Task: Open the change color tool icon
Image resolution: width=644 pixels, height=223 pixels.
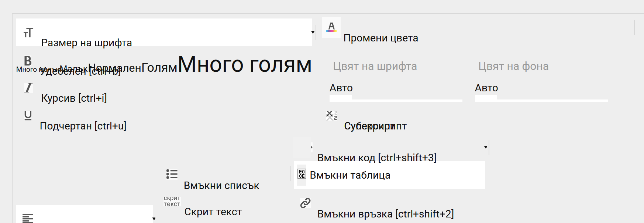Action: coord(331,27)
